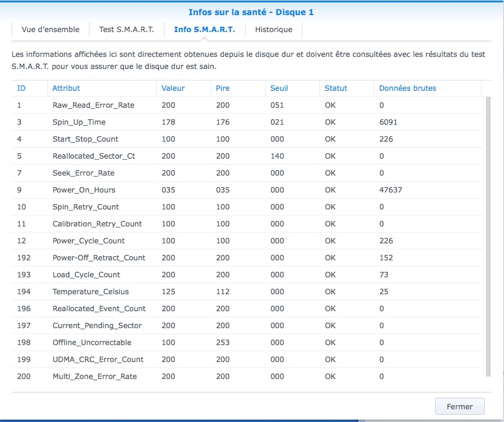Click the Pire column header

[223, 88]
